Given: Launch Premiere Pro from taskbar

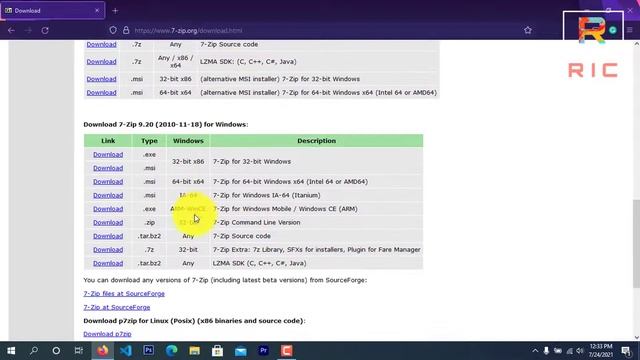Looking at the screenshot, I should (263, 351).
